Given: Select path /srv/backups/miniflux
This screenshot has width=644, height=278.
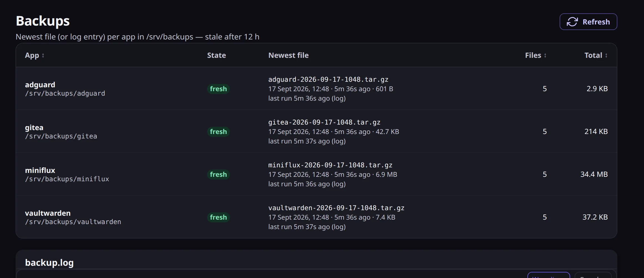Looking at the screenshot, I should (67, 179).
